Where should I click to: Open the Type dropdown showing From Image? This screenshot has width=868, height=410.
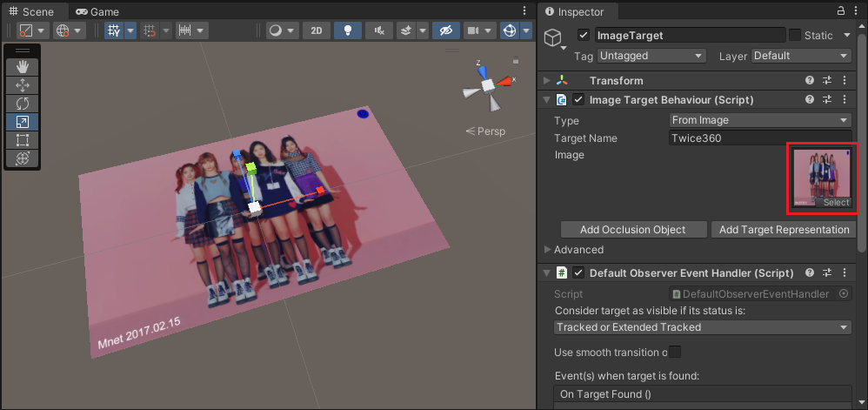(760, 120)
